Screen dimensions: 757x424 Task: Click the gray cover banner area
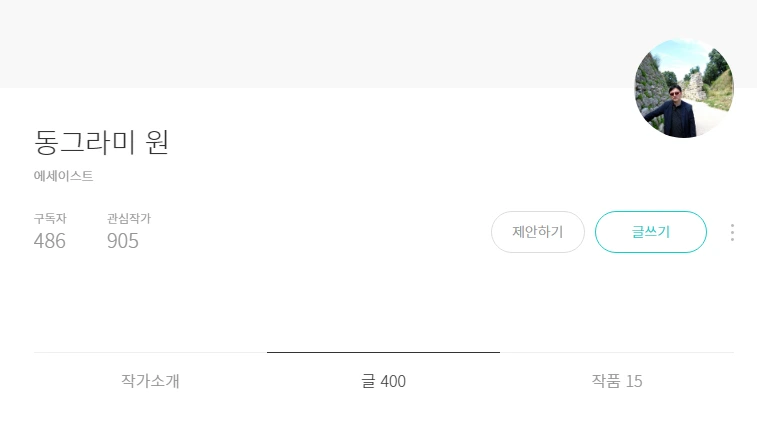coord(300,43)
